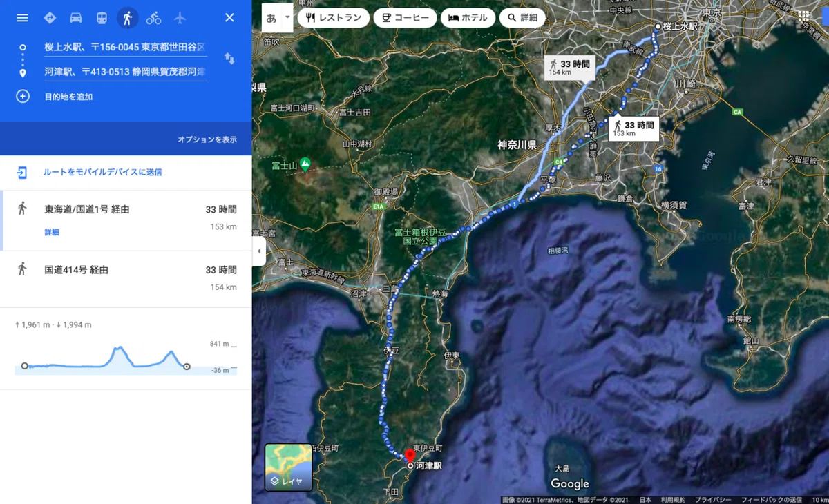
Task: Select the flight travel mode
Action: click(180, 18)
